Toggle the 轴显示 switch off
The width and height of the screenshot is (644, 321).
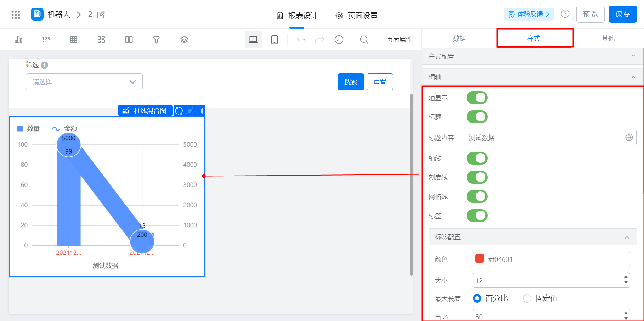pos(477,98)
